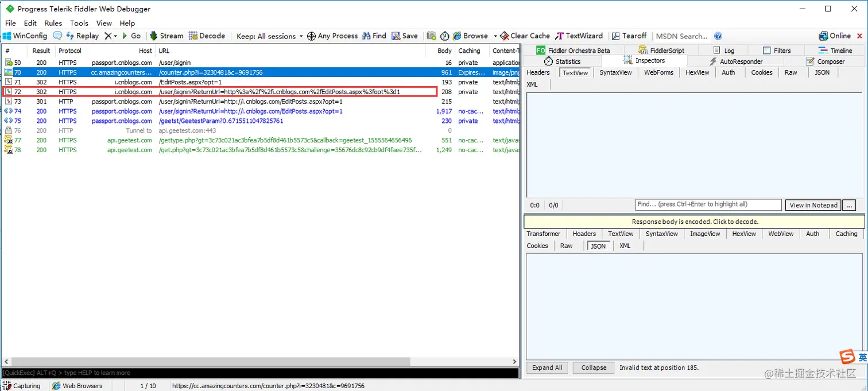Select response Transformer tab
Viewport: 868px width, 391px height.
543,234
